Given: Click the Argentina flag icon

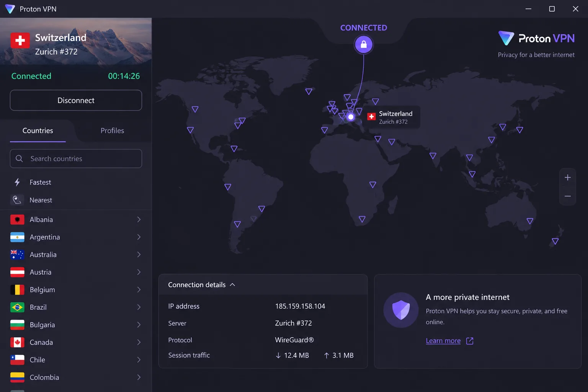Looking at the screenshot, I should point(17,237).
